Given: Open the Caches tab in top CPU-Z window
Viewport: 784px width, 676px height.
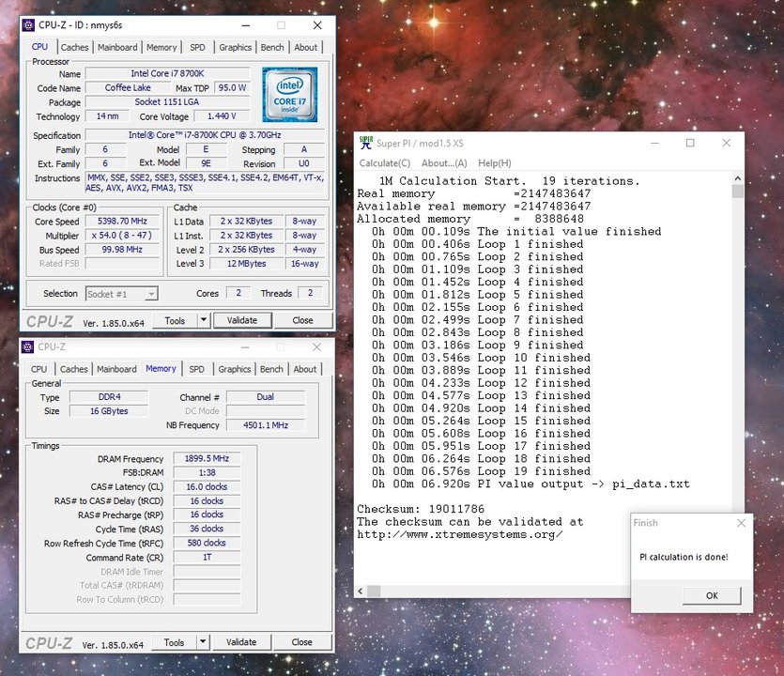Looking at the screenshot, I should click(74, 47).
